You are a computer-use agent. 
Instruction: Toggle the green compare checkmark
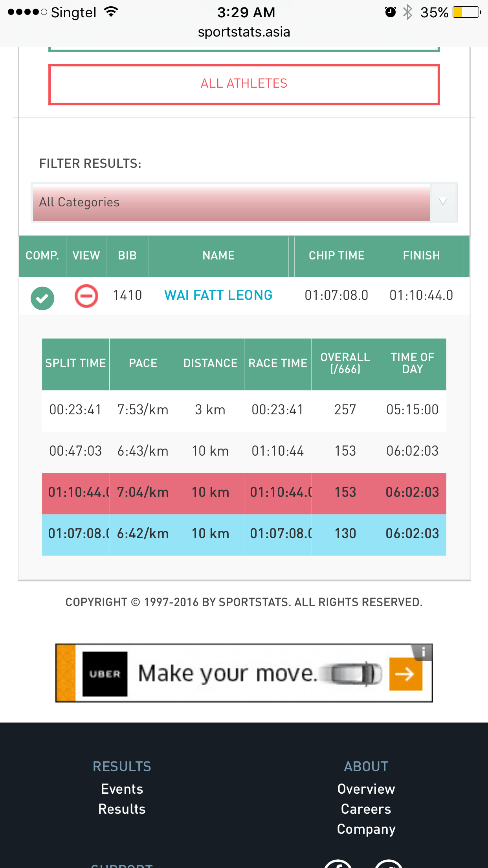(42, 298)
